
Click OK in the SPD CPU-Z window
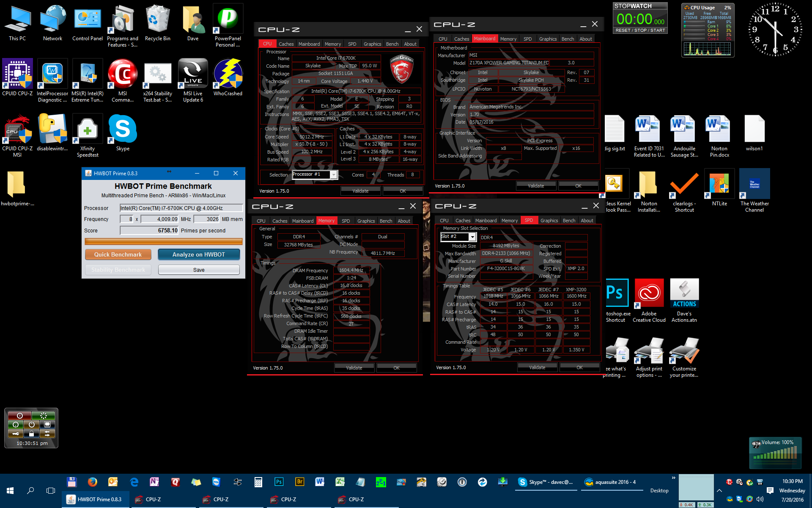tap(579, 367)
